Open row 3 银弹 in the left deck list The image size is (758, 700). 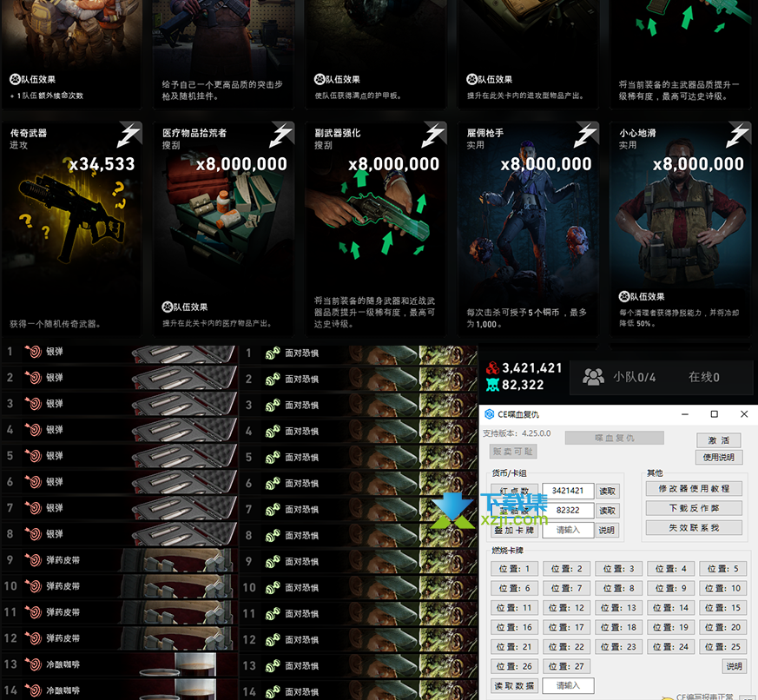click(x=120, y=404)
